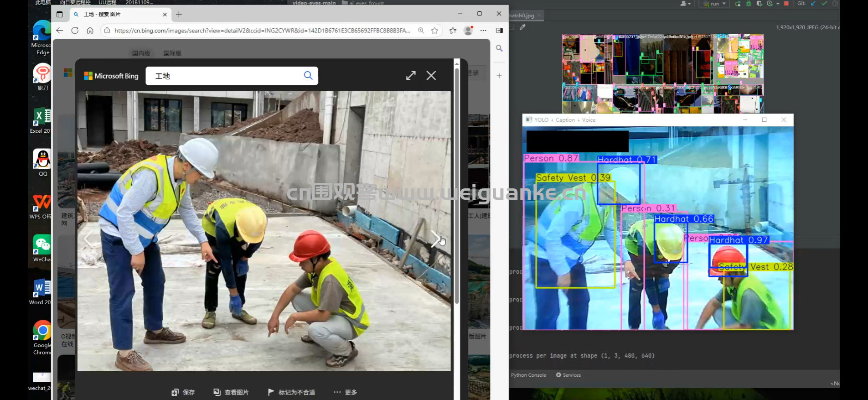The height and width of the screenshot is (400, 868).
Task: Expand the image viewer to fullscreen
Action: (411, 76)
